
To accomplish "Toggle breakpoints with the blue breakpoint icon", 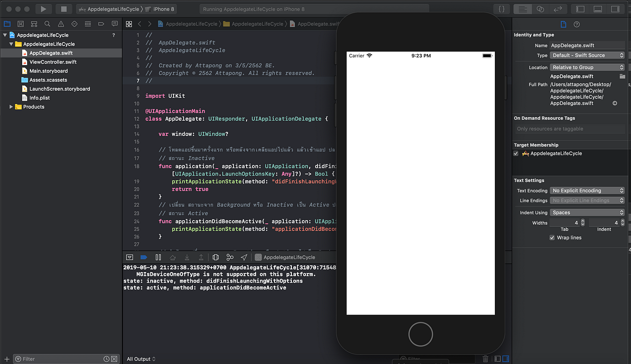I will click(143, 257).
